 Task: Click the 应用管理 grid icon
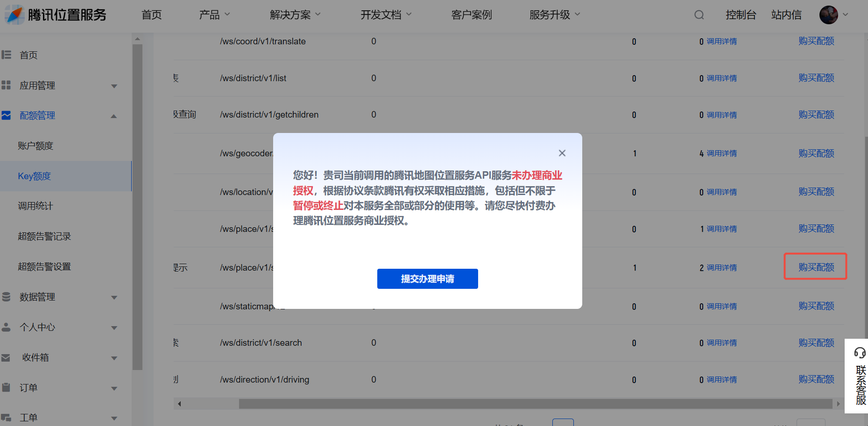pos(6,85)
